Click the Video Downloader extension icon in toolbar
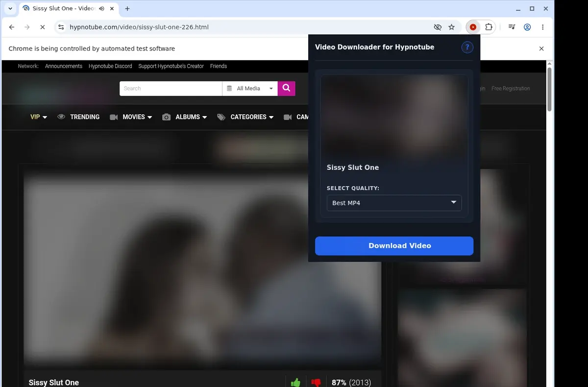Screen dimensions: 588x387 473,27
